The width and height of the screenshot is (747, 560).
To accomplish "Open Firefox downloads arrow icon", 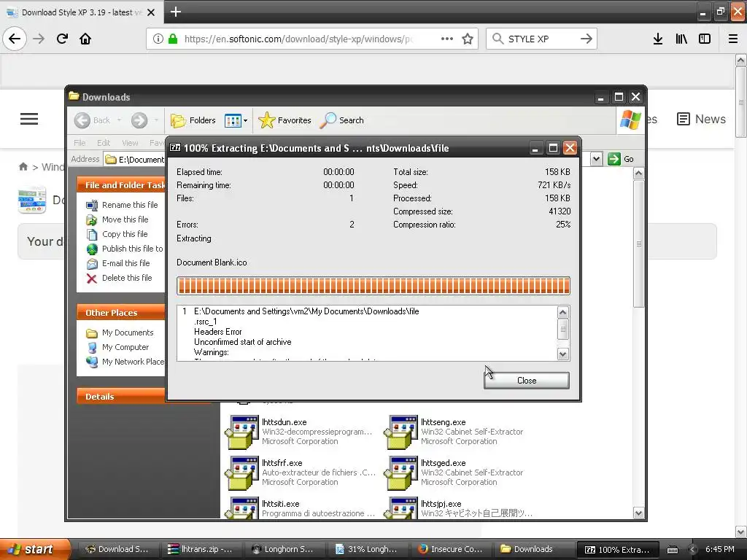I will click(x=658, y=39).
